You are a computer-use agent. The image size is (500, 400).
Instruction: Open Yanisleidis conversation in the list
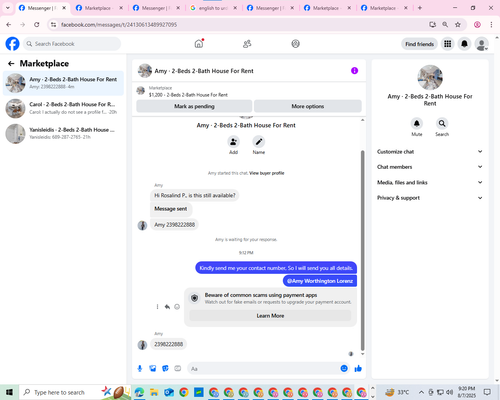[63, 133]
